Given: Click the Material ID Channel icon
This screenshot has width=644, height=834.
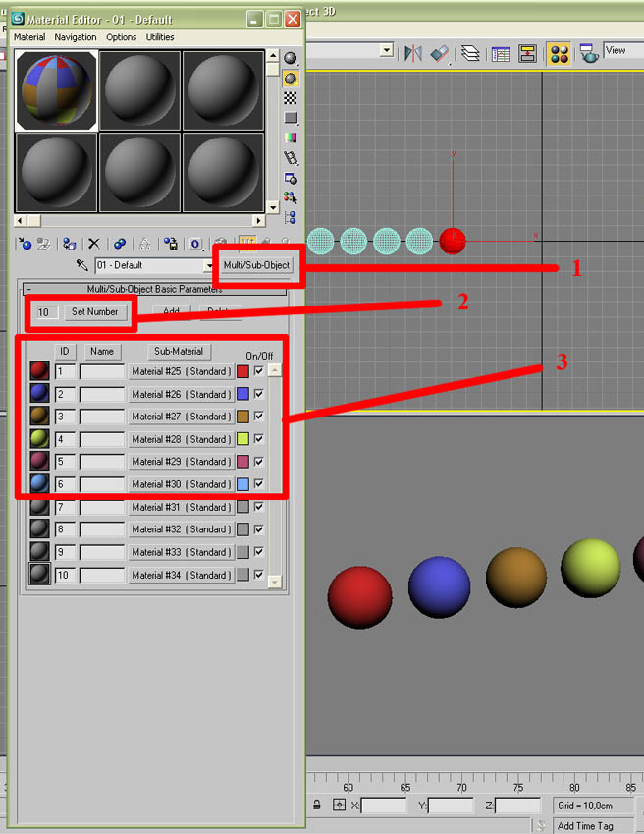Looking at the screenshot, I should pyautogui.click(x=196, y=245).
